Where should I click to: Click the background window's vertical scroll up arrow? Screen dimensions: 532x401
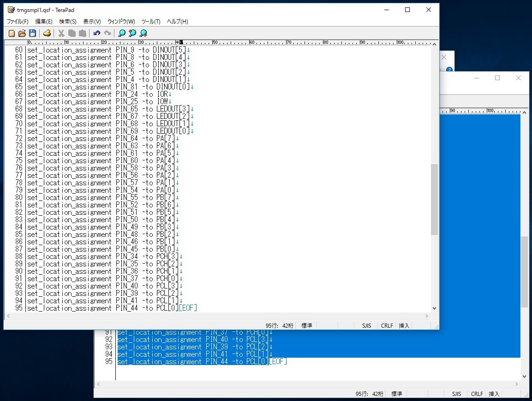(x=525, y=112)
